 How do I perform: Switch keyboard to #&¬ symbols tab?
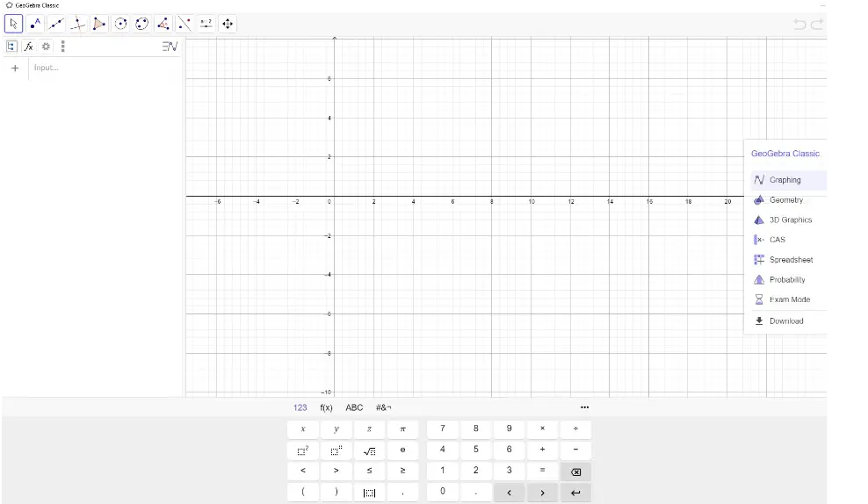384,407
